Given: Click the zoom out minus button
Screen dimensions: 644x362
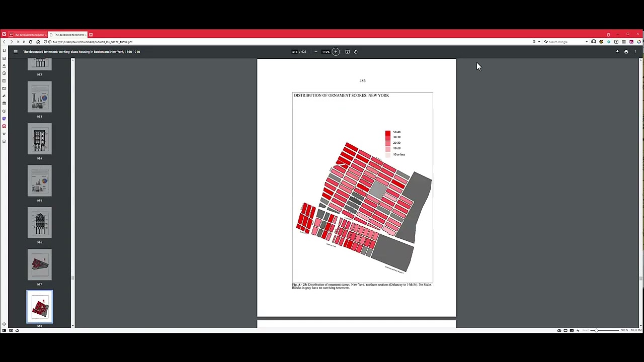Looking at the screenshot, I should pos(315,52).
